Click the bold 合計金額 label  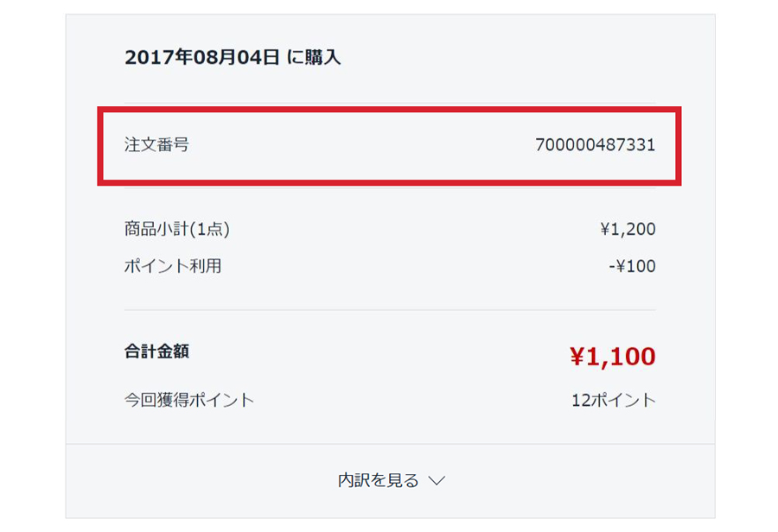coord(156,351)
